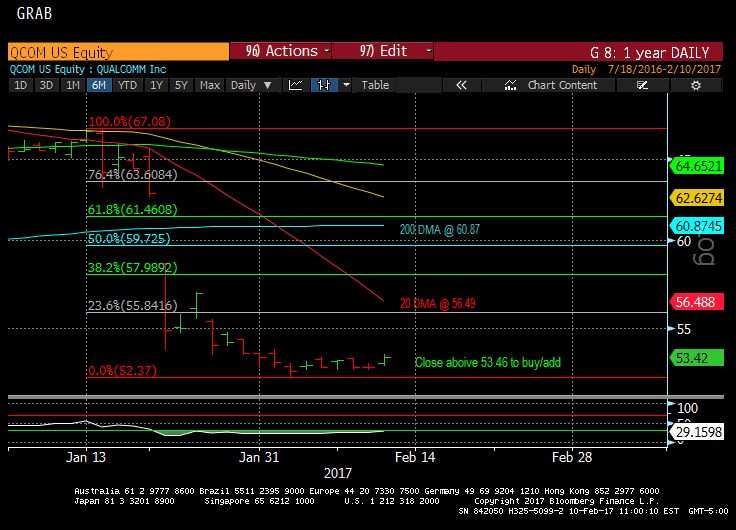Switch to 1M range

click(x=72, y=85)
